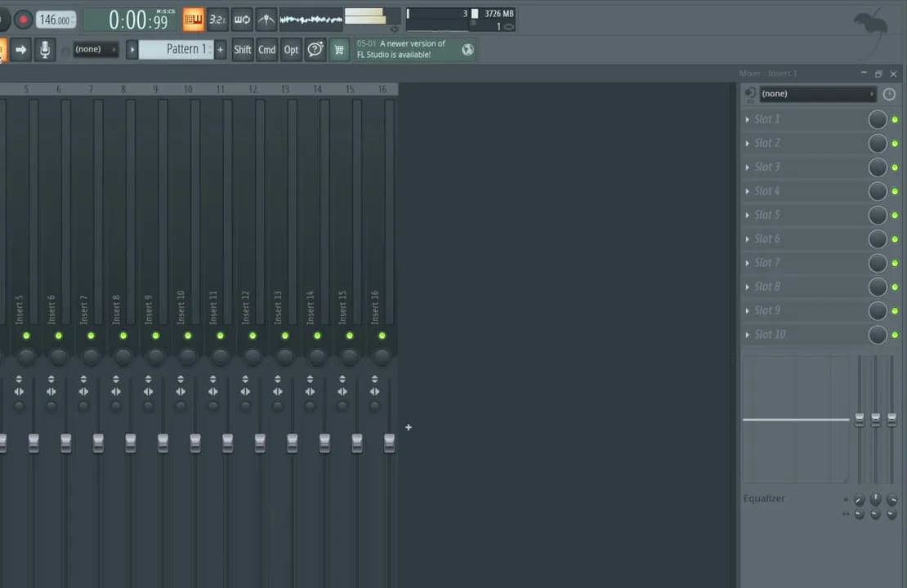Click the pan knob on Insert 11
The height and width of the screenshot is (588, 907).
pos(220,357)
